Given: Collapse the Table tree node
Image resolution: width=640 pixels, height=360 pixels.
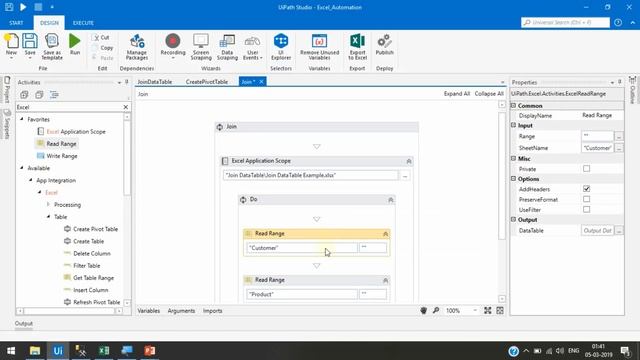Looking at the screenshot, I should (x=49, y=217).
